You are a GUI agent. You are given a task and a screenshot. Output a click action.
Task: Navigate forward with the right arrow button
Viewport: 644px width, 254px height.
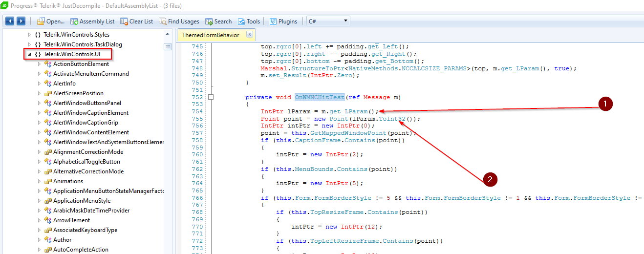21,21
